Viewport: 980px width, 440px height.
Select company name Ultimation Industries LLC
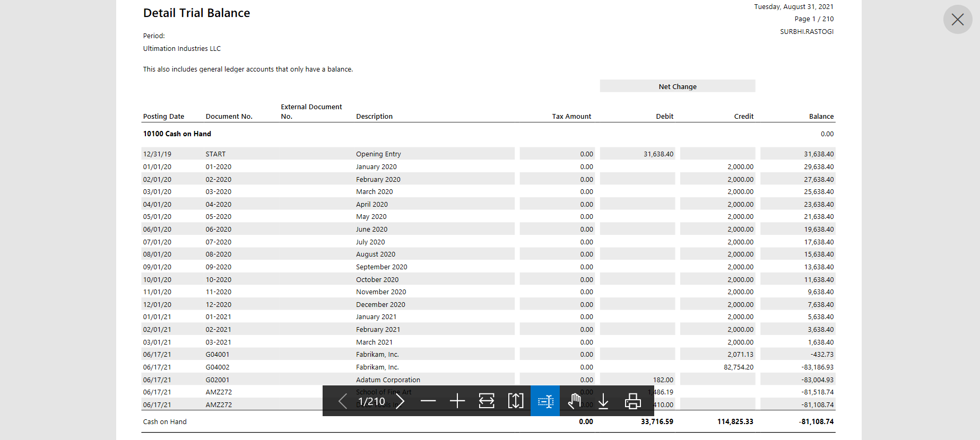[182, 49]
